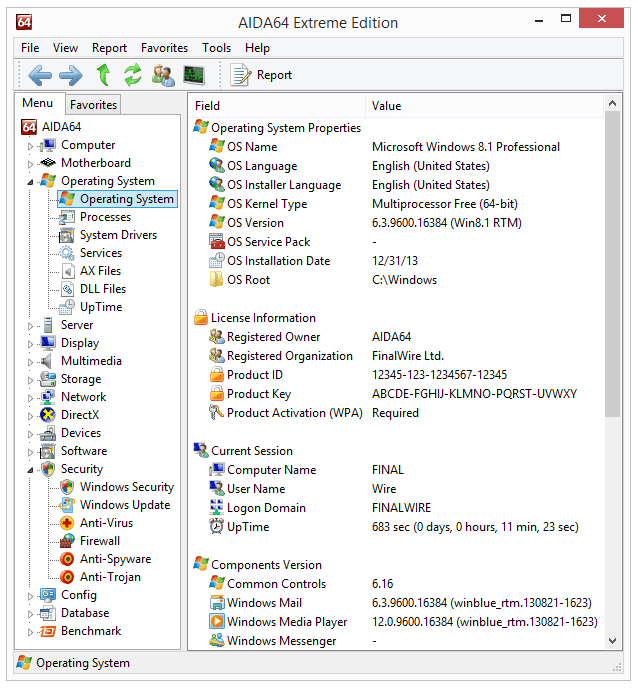Click the Report toolbar button
The height and width of the screenshot is (688, 638).
pyautogui.click(x=262, y=75)
